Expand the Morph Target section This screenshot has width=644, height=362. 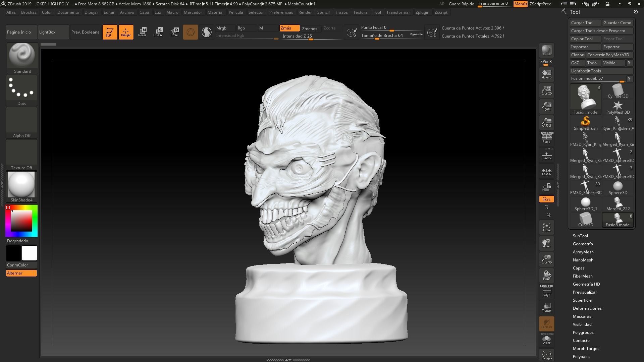(x=586, y=349)
